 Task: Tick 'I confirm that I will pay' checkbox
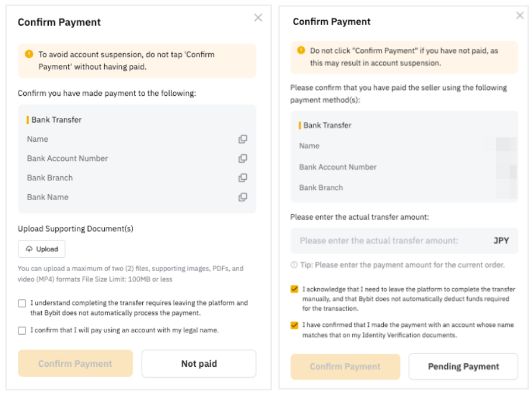pyautogui.click(x=22, y=330)
